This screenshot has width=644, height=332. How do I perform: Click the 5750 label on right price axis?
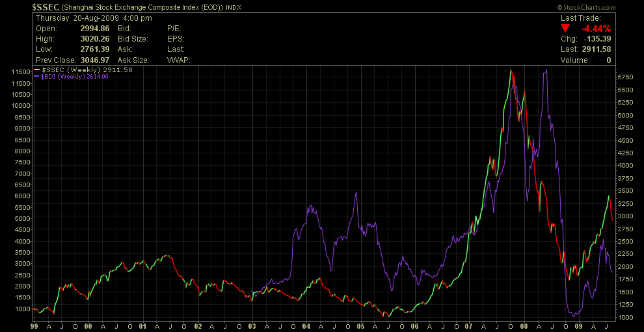(624, 77)
